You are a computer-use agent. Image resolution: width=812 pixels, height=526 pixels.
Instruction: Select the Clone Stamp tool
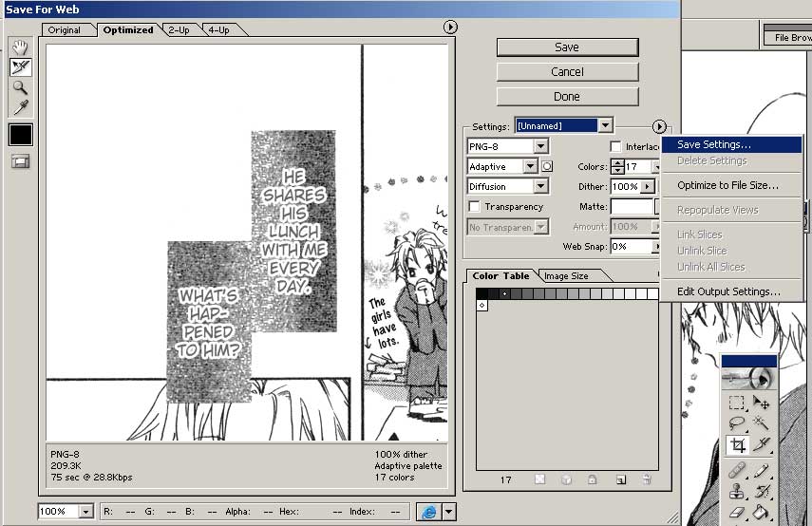tap(736, 490)
